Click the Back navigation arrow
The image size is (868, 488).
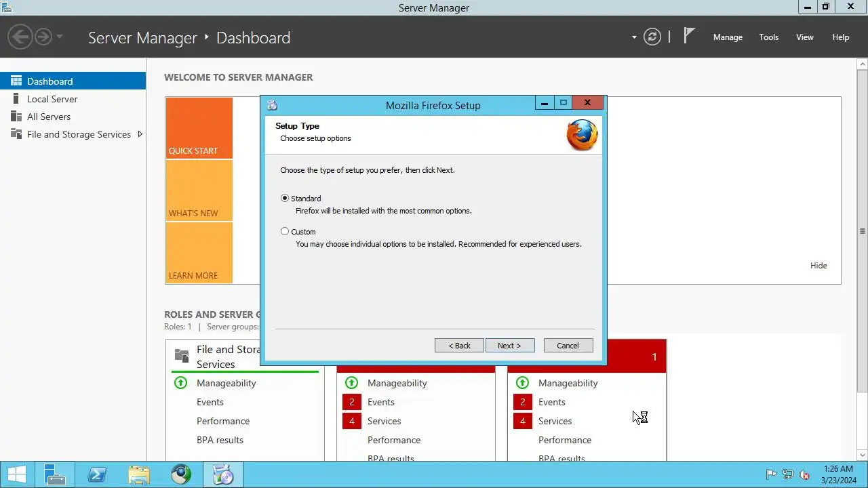[x=20, y=37]
